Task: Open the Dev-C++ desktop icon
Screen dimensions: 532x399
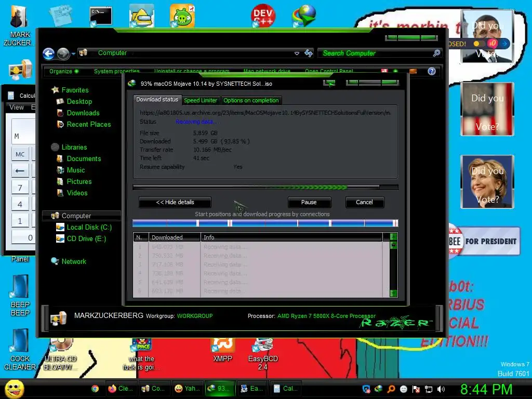Action: [262, 15]
